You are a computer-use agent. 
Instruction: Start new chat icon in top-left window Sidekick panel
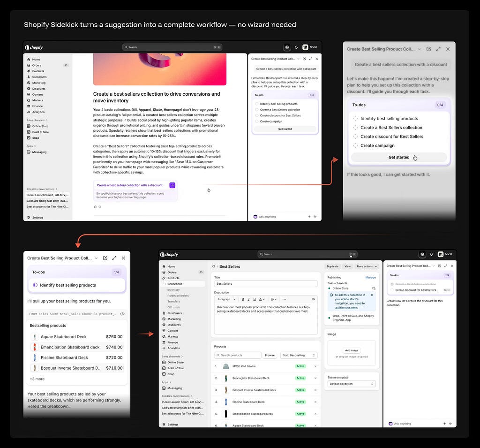point(304,59)
